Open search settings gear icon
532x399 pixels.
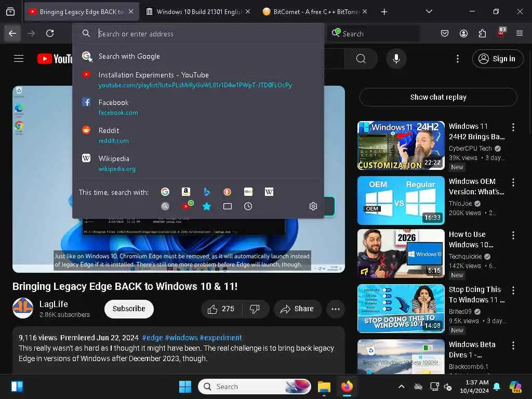point(313,206)
